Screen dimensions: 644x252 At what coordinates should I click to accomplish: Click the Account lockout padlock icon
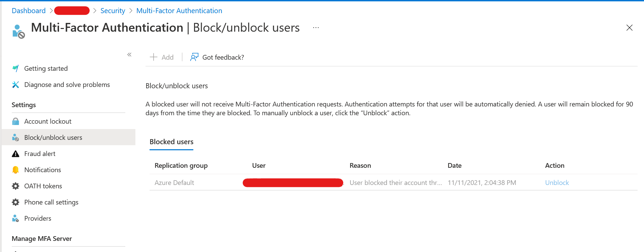tap(15, 121)
